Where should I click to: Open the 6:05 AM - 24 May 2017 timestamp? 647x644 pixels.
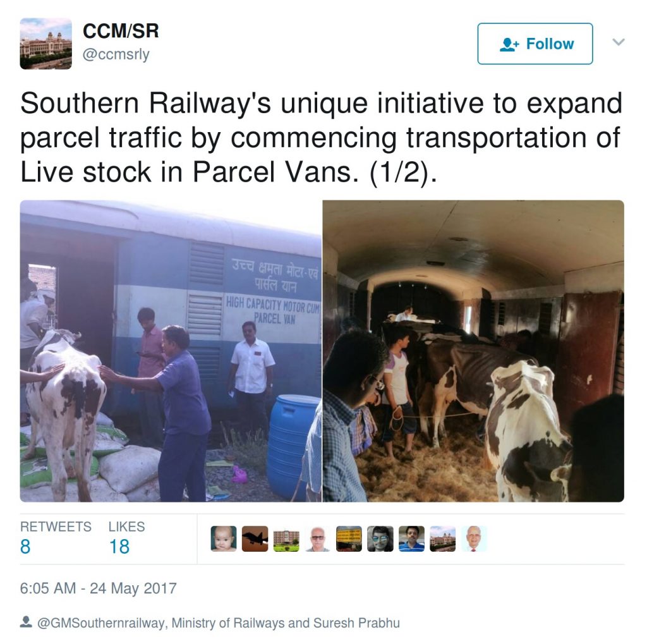(98, 588)
